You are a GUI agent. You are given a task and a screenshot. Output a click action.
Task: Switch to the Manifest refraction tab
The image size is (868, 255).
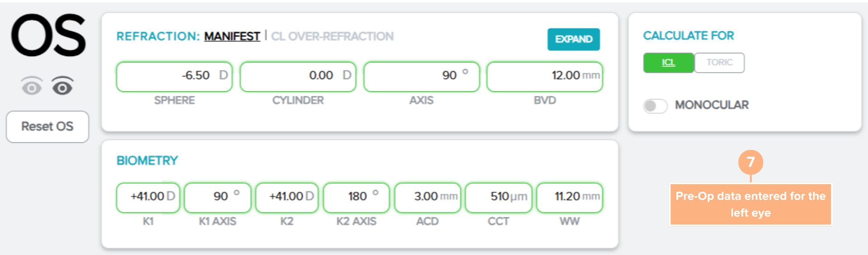click(x=232, y=36)
